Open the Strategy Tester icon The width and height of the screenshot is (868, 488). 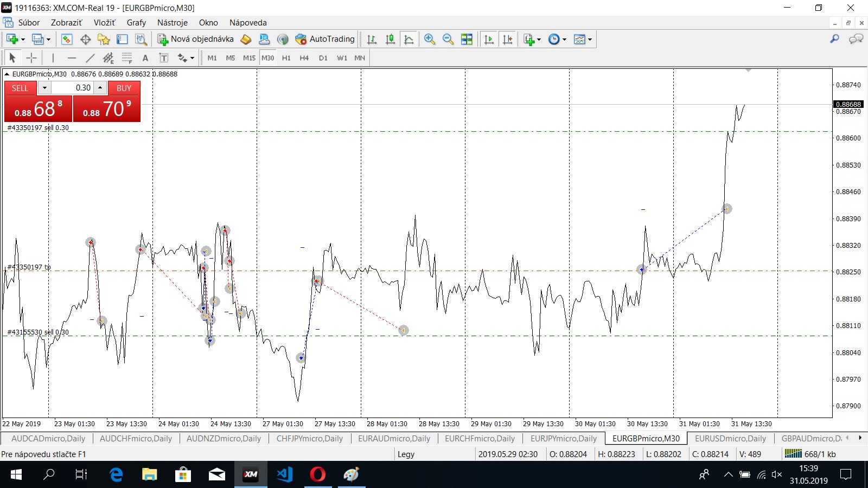(141, 39)
